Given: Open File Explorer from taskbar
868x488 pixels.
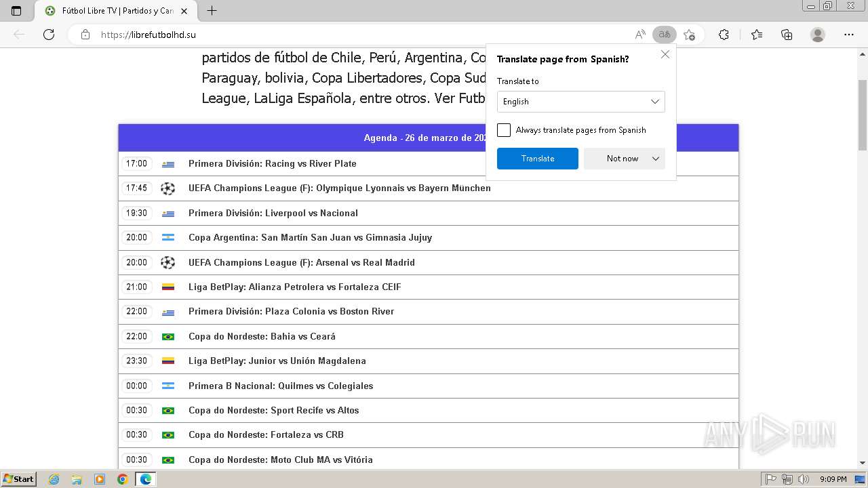Looking at the screenshot, I should click(77, 479).
